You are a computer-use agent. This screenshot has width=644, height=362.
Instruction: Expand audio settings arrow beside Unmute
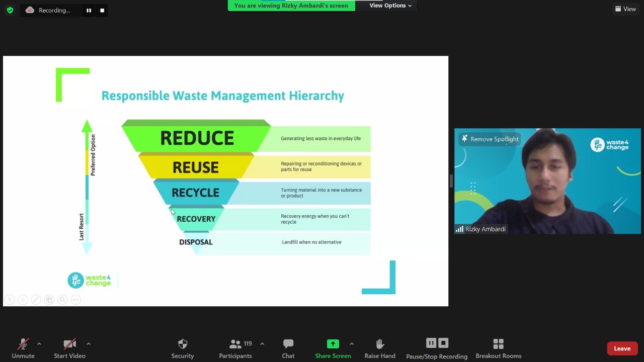click(x=39, y=344)
